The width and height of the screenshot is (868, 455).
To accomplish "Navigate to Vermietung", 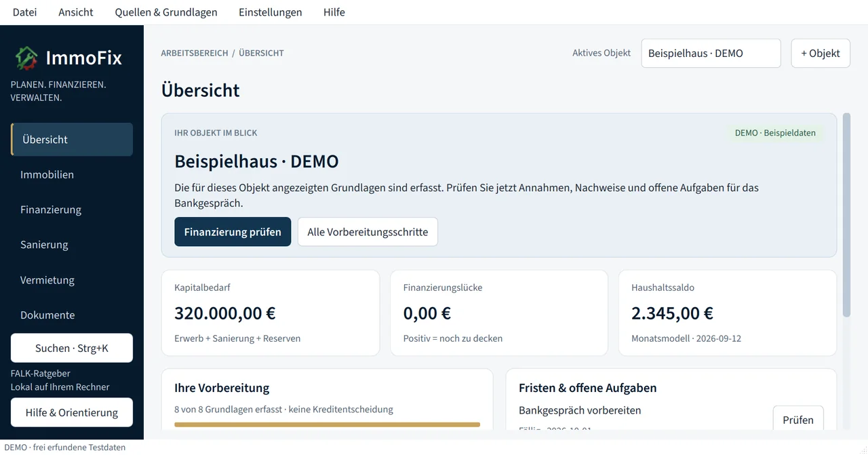I will [x=72, y=280].
